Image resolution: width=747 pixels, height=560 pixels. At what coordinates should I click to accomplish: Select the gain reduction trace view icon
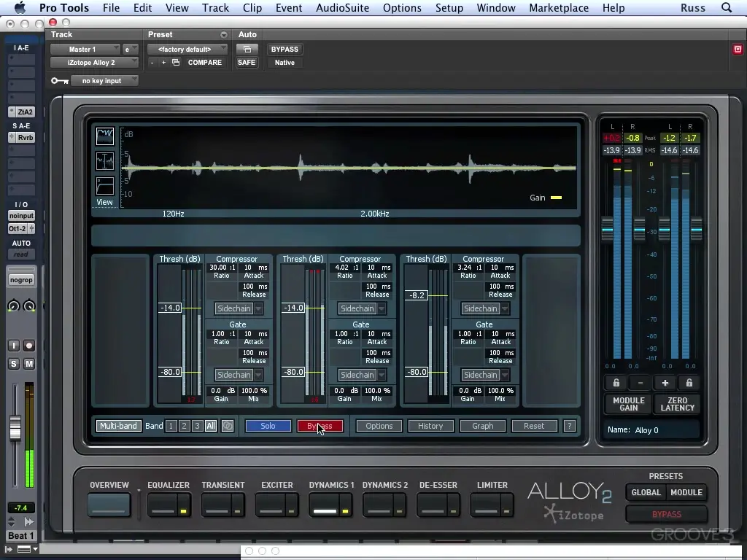[105, 161]
